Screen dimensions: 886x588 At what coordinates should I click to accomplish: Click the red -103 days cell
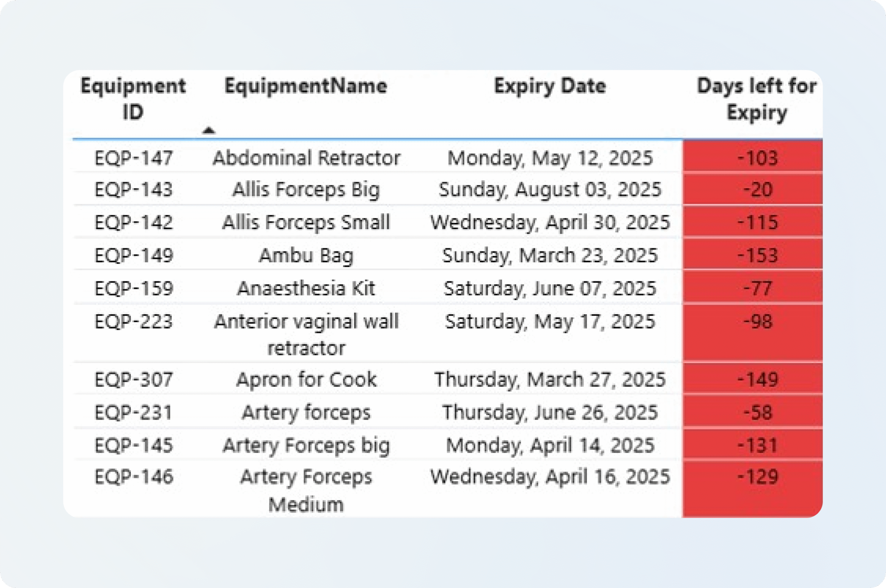757,158
